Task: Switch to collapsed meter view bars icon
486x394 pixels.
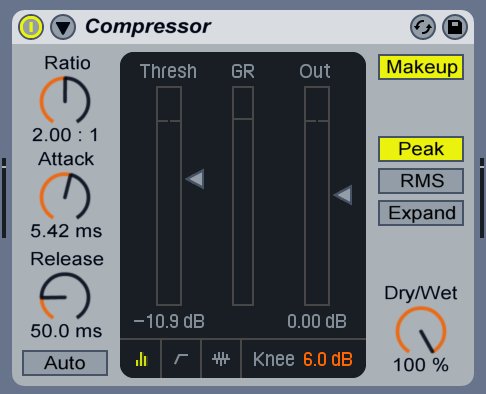Action: [x=141, y=359]
